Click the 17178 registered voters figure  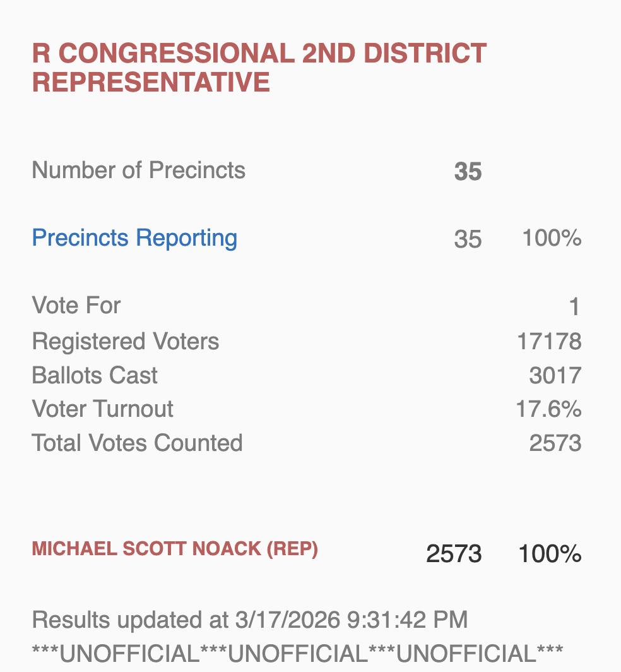[548, 342]
